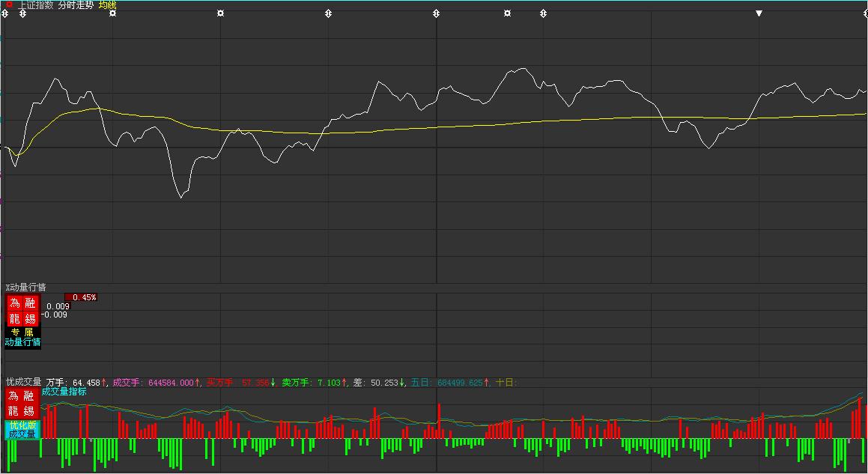Click the white triangle marker on the top ruler
This screenshot has width=868, height=474.
(x=759, y=13)
